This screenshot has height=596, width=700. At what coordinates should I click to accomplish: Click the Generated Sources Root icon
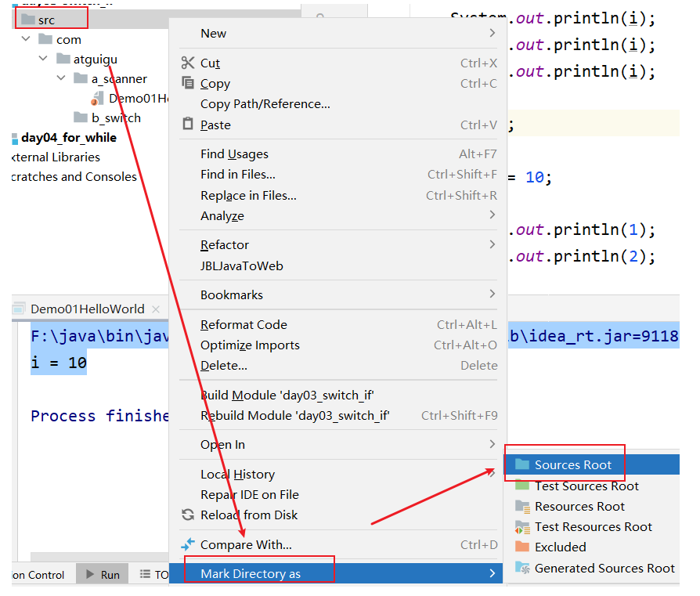(522, 567)
